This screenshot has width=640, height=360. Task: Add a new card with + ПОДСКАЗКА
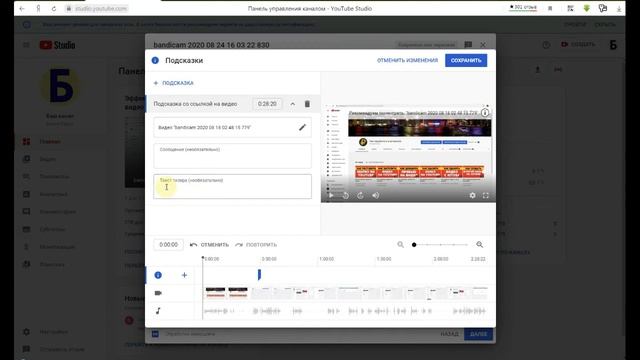click(173, 83)
